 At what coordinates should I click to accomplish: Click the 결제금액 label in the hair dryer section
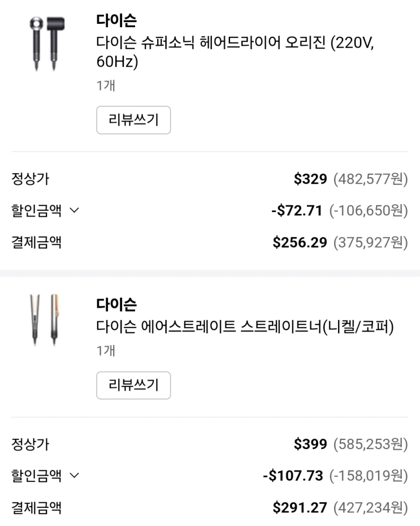click(x=37, y=243)
